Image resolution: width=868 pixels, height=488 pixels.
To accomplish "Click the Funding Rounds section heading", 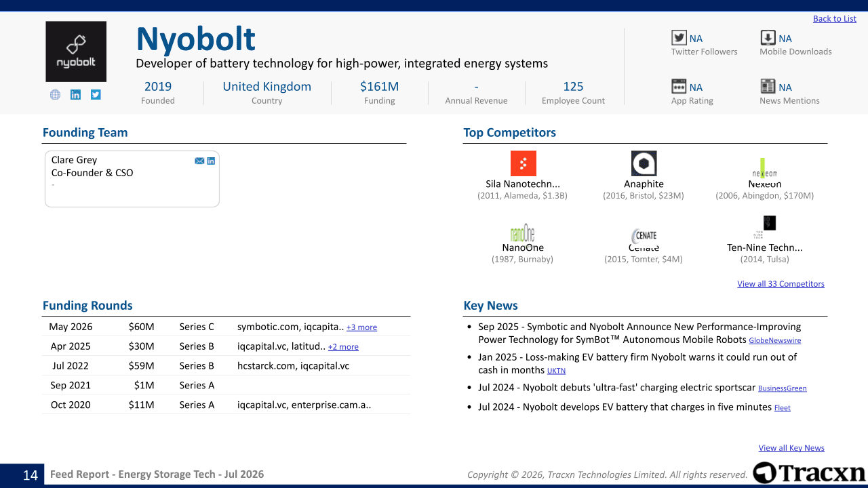I will [87, 306].
